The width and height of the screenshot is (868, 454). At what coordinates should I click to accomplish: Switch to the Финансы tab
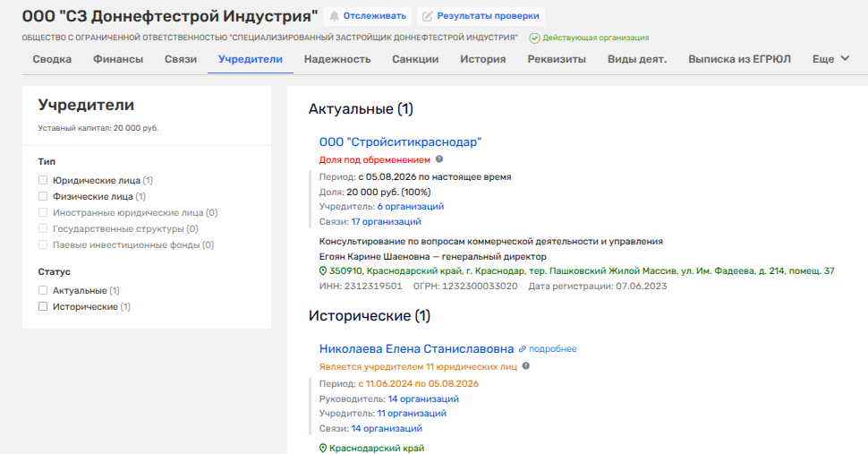coord(118,59)
